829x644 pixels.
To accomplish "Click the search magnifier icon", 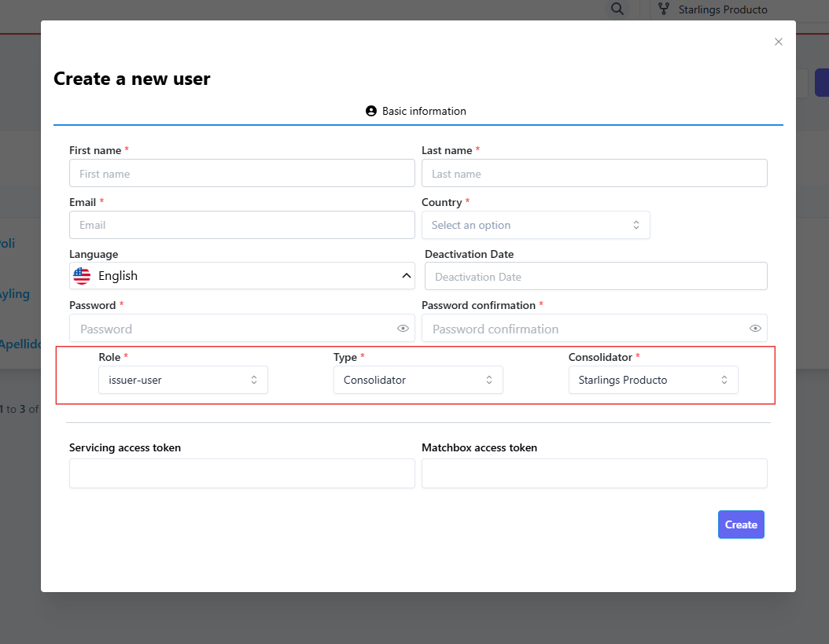I will [617, 9].
